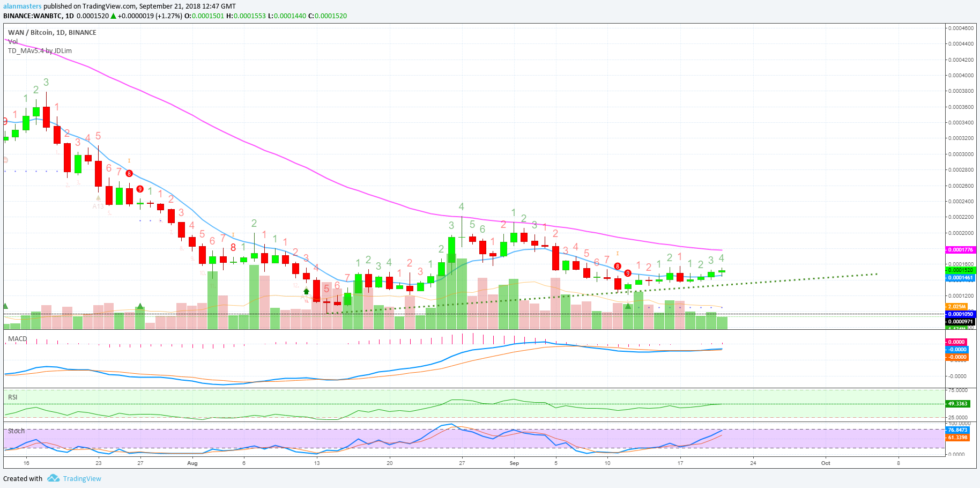The width and height of the screenshot is (980, 488).
Task: Click the 13 label on date axis
Action: coord(317,463)
